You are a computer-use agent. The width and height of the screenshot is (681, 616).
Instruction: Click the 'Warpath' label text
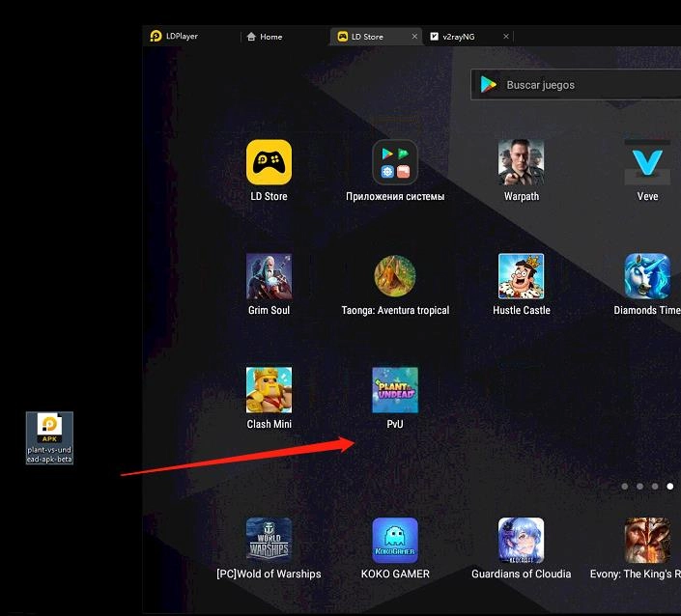(x=522, y=196)
